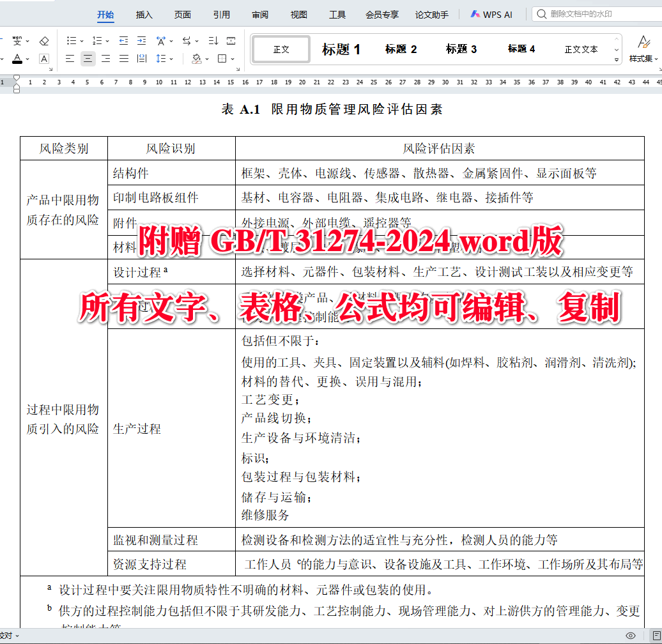Click the 生产过程 table cell

tap(171, 428)
